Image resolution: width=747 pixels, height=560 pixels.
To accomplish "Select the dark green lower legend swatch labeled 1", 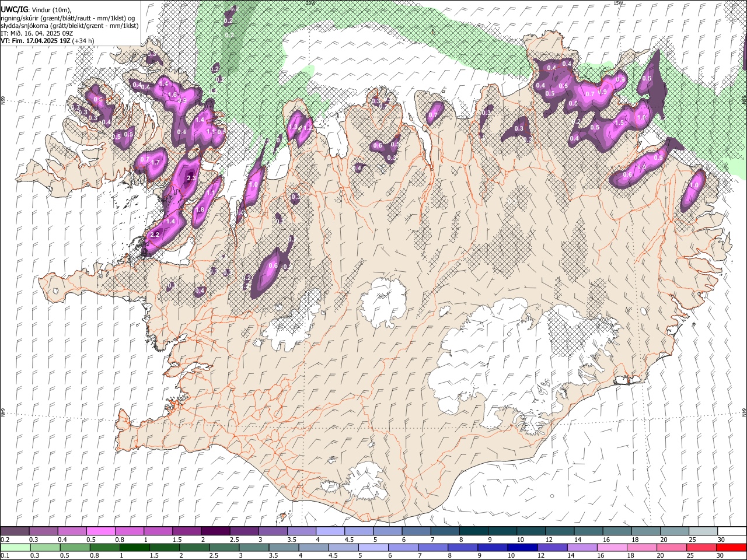I will coord(135,547).
